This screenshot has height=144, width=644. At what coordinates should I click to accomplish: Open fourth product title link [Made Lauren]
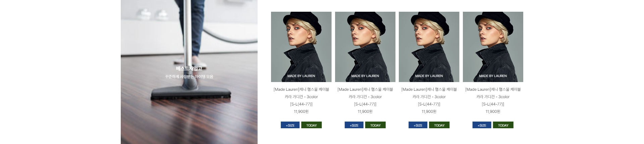tap(493, 97)
